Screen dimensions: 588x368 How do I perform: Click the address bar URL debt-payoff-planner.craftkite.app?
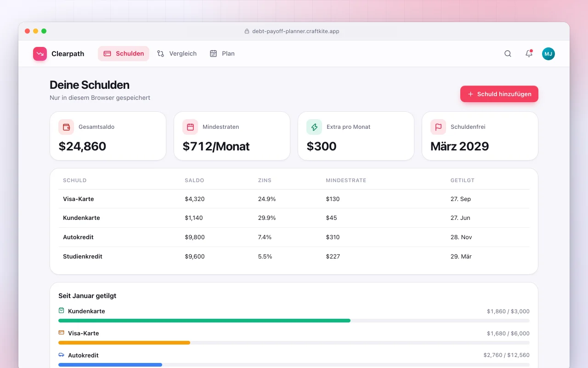click(296, 31)
